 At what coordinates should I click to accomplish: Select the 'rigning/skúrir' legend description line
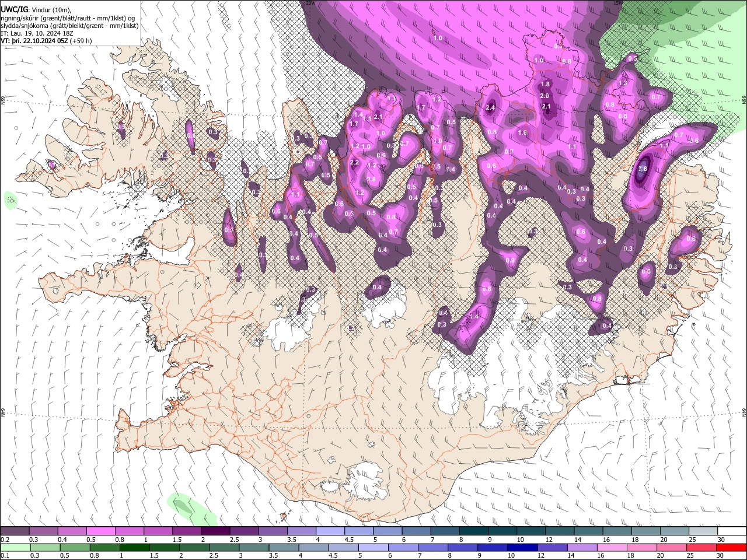tap(68, 17)
